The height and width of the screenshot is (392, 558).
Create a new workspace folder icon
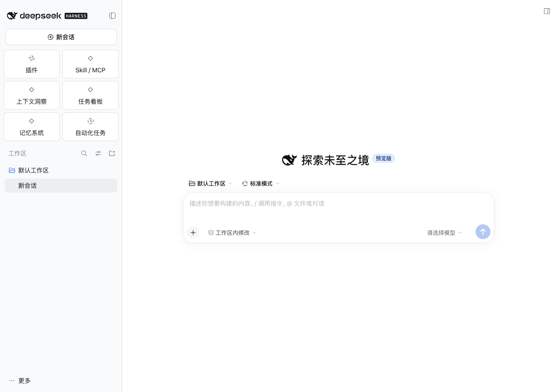(112, 153)
